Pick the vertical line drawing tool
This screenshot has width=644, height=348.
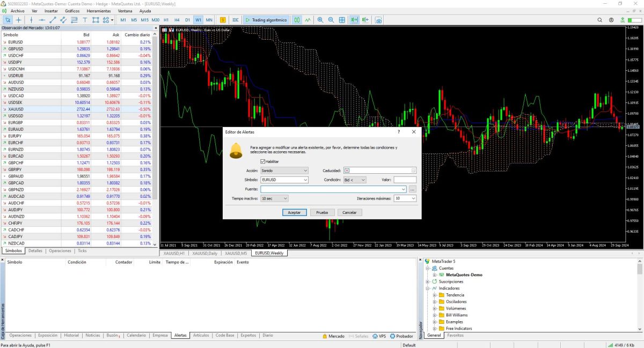tap(31, 20)
